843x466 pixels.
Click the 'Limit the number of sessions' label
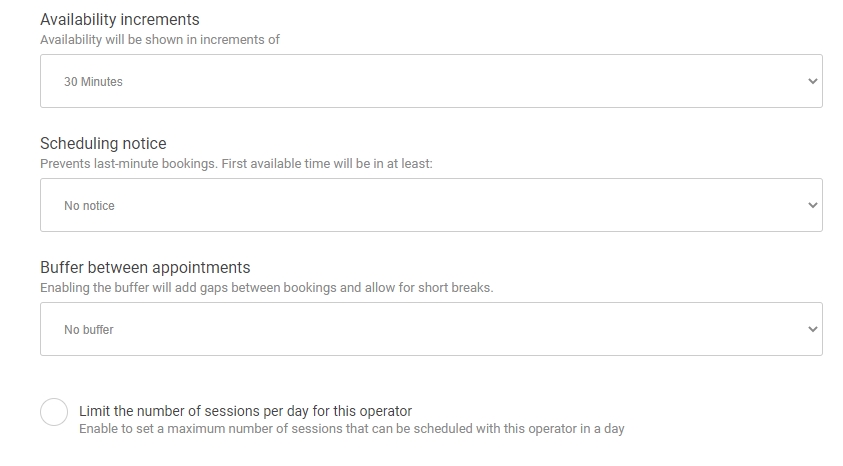(245, 411)
